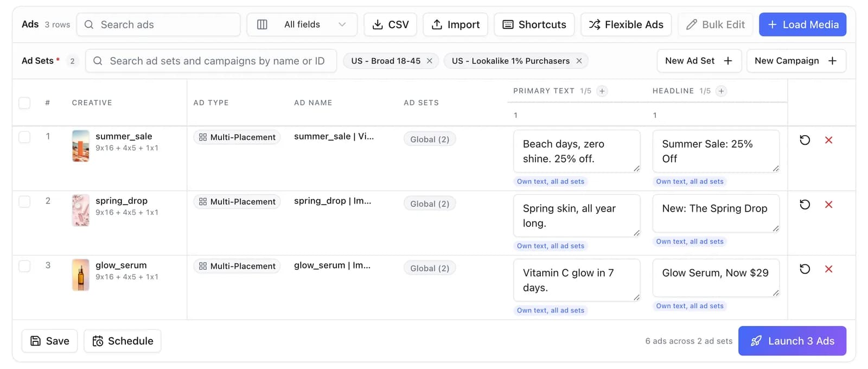Open Multi-Placement ad type for spring_drop
The width and height of the screenshot is (868, 369).
click(237, 202)
